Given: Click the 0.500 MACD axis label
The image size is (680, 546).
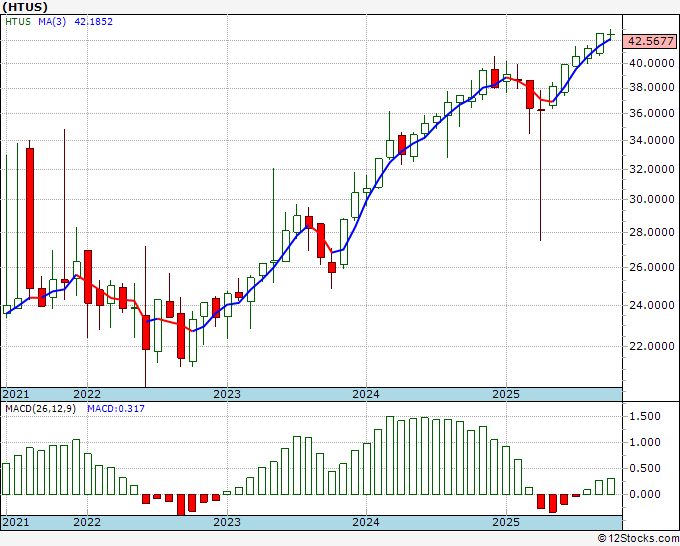Looking at the screenshot, I should pyautogui.click(x=644, y=468).
